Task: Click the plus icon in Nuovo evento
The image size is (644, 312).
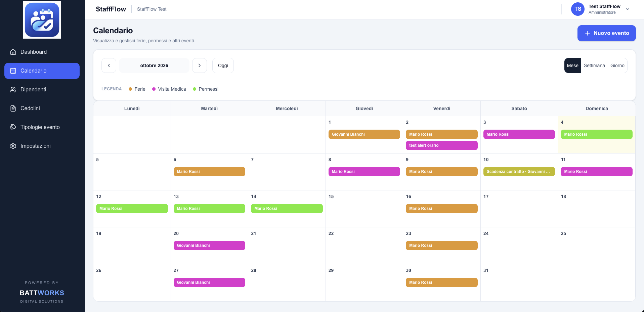Action: [588, 33]
